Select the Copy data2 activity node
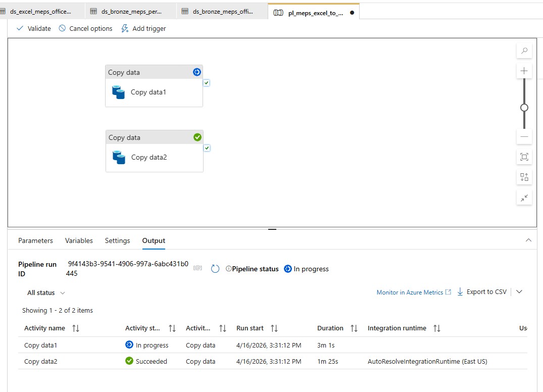The image size is (543, 392). pos(154,157)
